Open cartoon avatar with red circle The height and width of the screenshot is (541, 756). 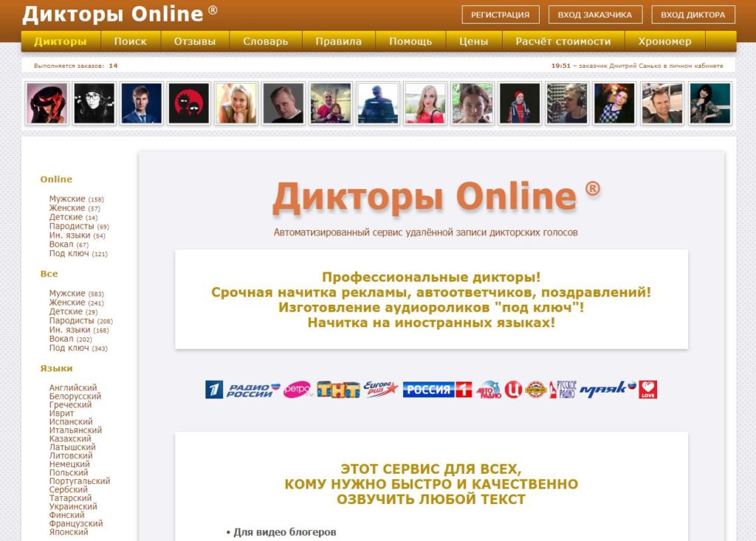188,103
